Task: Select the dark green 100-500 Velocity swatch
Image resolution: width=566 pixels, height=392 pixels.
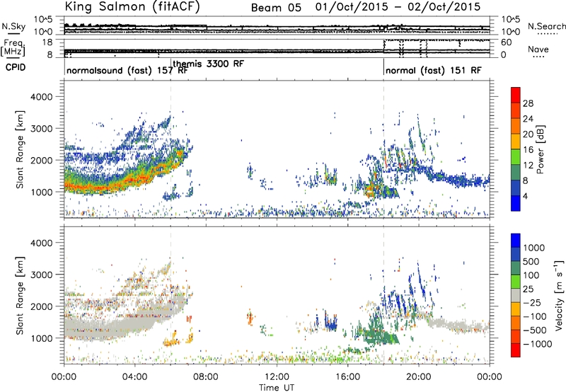Action: (x=516, y=268)
